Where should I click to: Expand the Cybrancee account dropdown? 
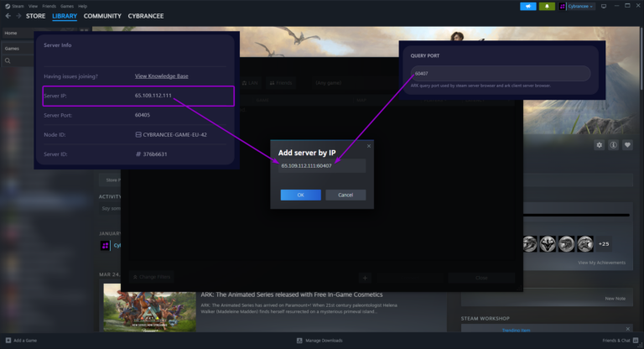(580, 6)
